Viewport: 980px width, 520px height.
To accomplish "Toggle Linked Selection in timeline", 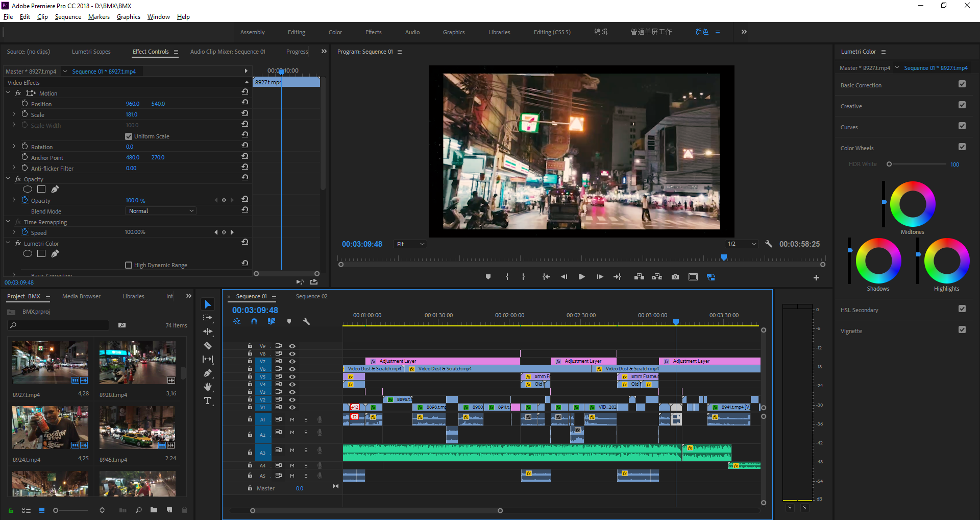I will coord(272,321).
